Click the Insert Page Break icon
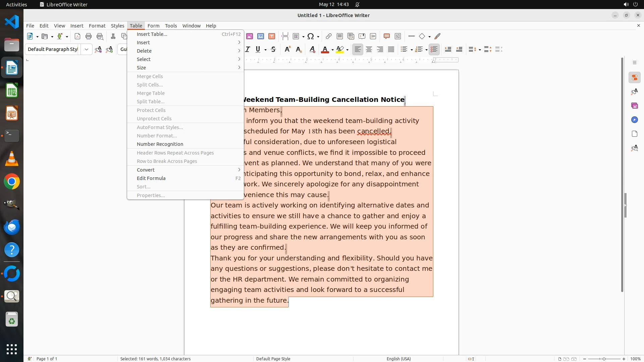The height and width of the screenshot is (362, 644). tap(285, 36)
